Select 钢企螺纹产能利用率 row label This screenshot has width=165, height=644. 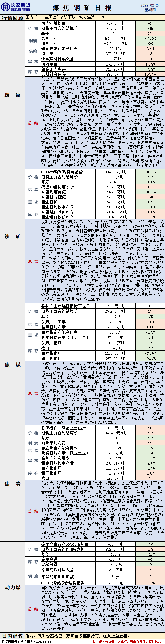tap(60, 48)
